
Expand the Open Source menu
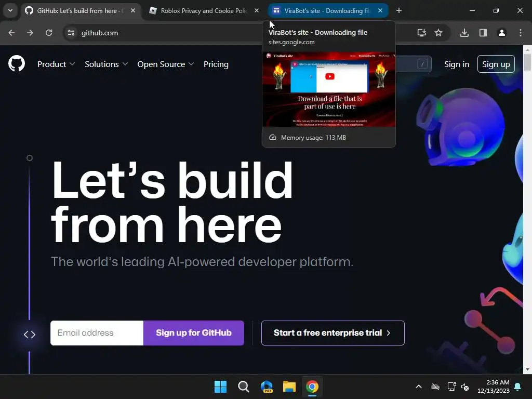coord(166,64)
